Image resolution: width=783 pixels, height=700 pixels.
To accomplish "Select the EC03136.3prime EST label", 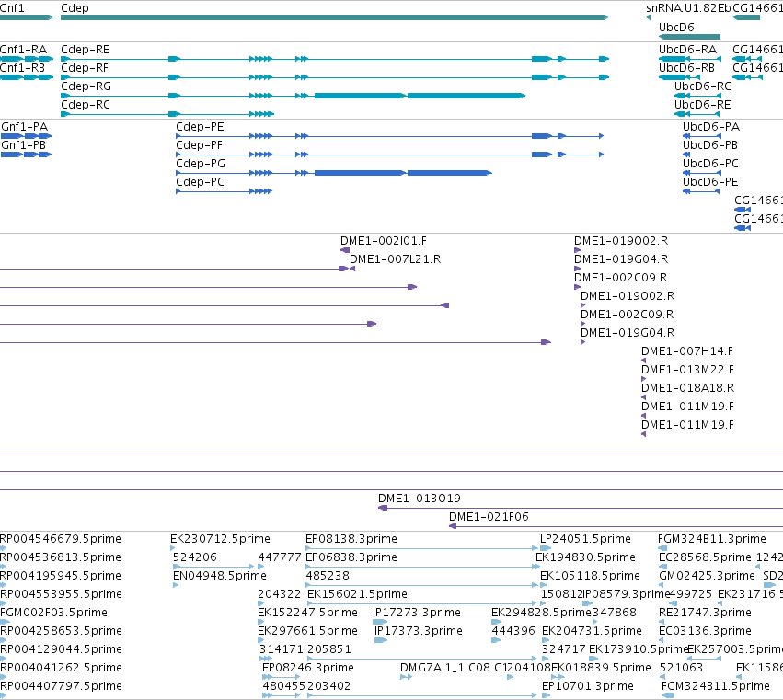I will (x=705, y=631).
